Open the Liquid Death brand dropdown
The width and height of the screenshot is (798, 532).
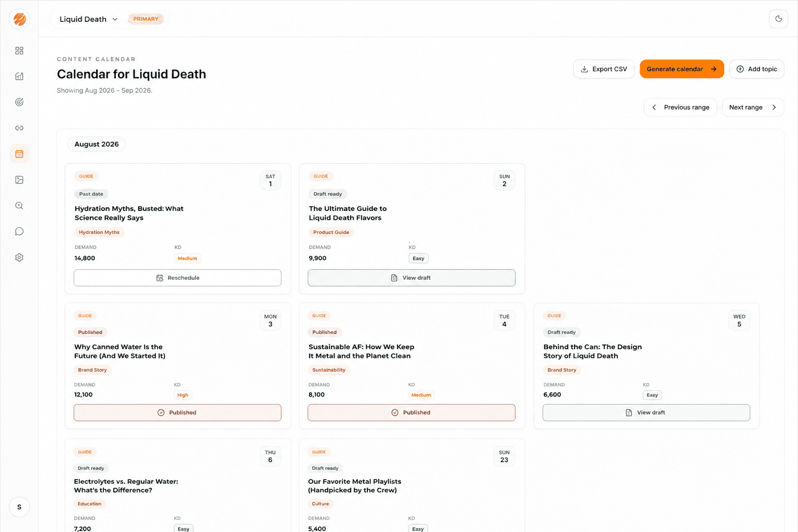(88, 19)
